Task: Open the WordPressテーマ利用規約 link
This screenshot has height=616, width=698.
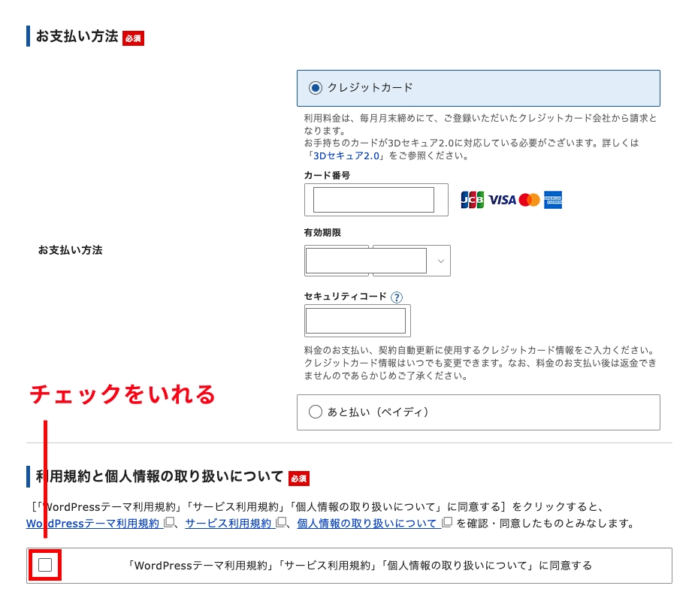Action: (x=93, y=524)
